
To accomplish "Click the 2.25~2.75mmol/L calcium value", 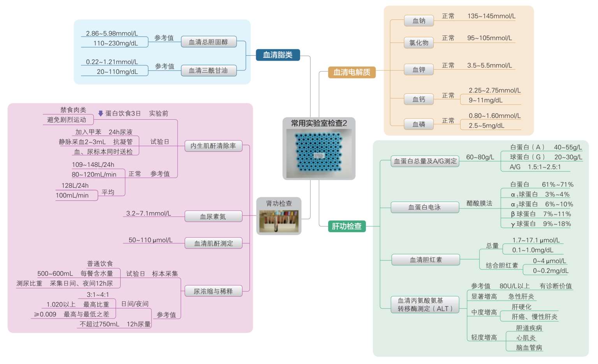I will [494, 90].
